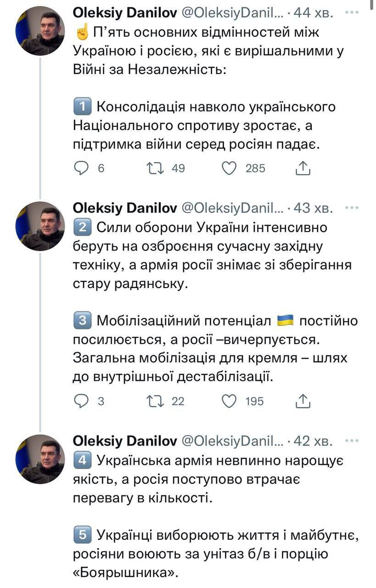The height and width of the screenshot is (588, 376).
Task: Reply to the second tweet with 3 comments
Action: (81, 401)
